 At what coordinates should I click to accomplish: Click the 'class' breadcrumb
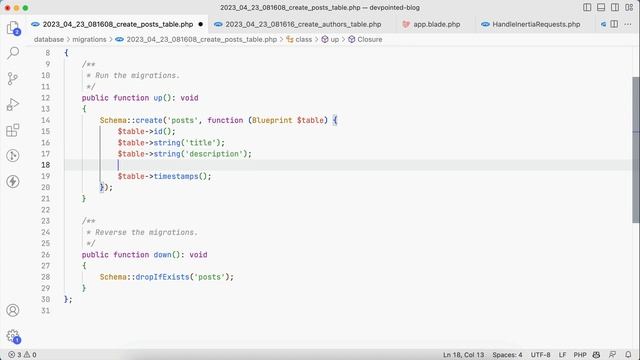click(x=303, y=39)
